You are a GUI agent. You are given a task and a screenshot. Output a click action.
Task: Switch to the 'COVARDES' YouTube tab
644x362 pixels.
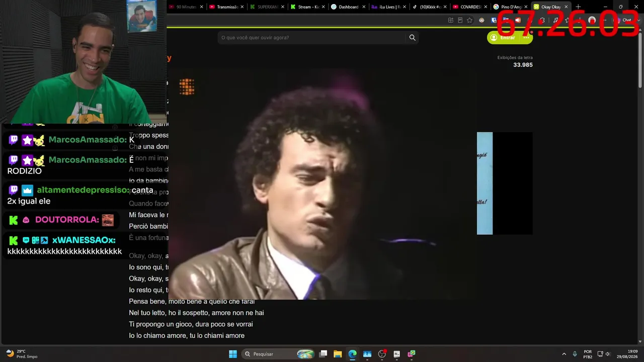pos(470,7)
